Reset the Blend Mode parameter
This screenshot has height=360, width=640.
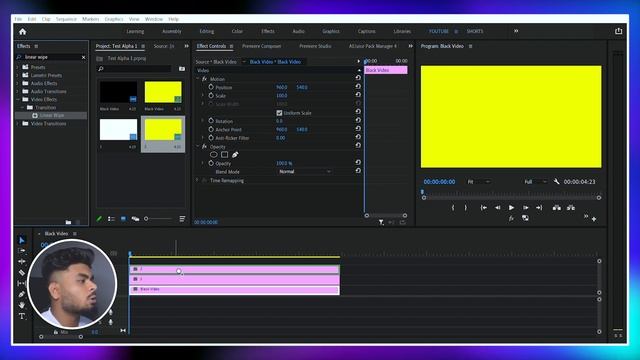tap(358, 171)
